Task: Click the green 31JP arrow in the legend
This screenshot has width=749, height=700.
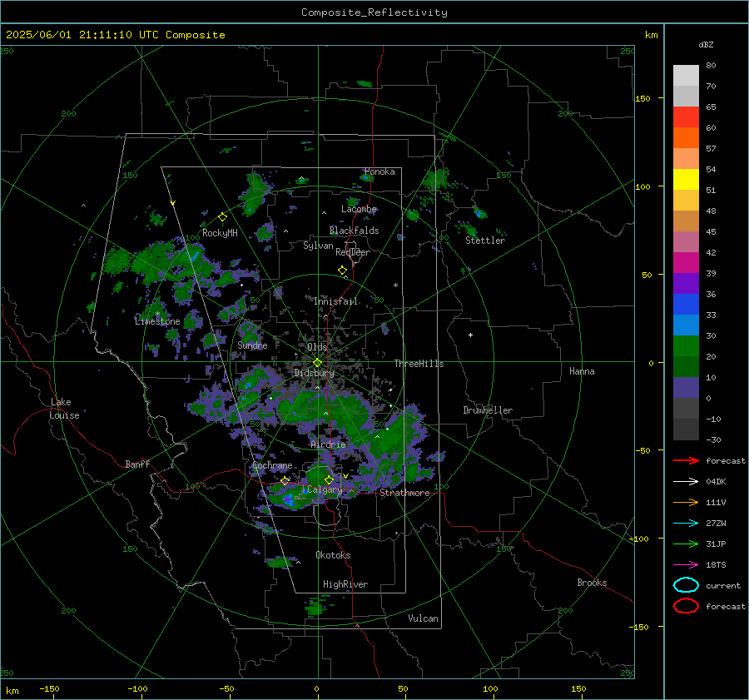Action: coord(686,544)
